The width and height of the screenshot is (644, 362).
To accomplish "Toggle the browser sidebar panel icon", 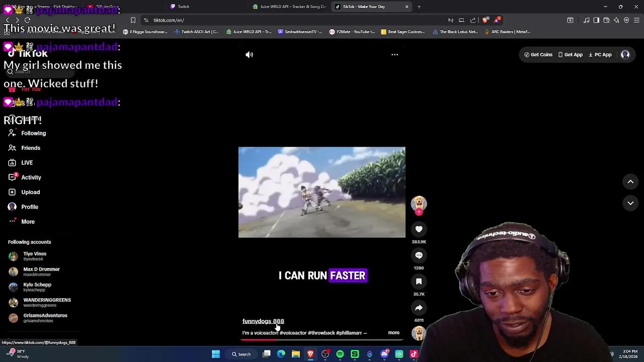I will click(596, 20).
